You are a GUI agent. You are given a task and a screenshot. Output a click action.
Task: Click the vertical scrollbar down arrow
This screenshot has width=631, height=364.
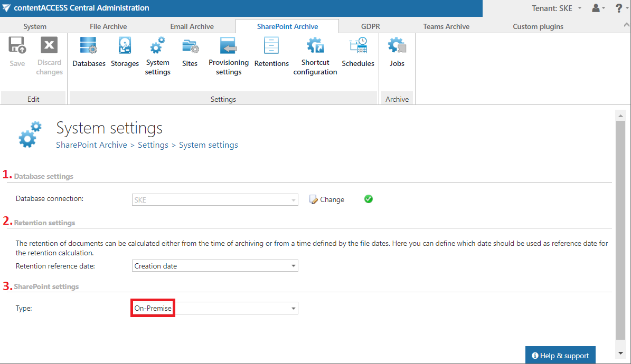pos(621,353)
